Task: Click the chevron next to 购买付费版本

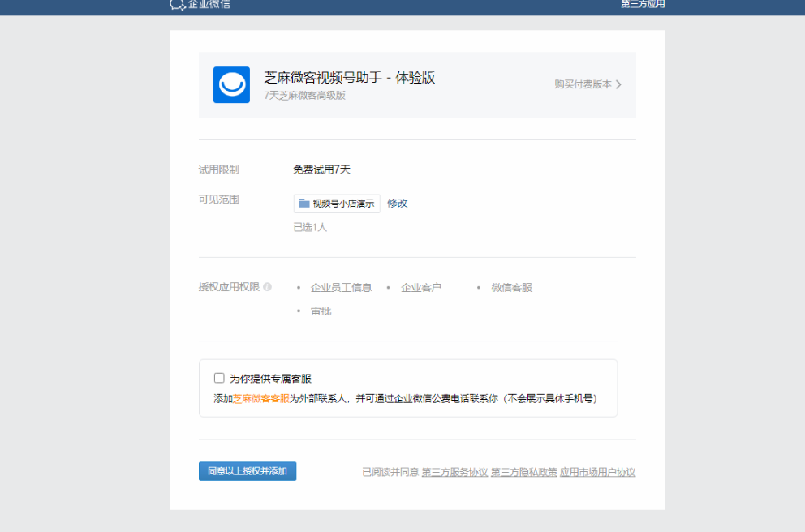Action: (618, 84)
